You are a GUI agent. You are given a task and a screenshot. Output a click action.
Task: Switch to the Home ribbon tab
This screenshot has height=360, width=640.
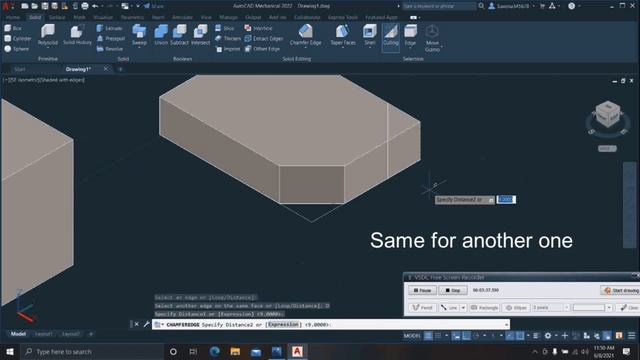[13, 18]
